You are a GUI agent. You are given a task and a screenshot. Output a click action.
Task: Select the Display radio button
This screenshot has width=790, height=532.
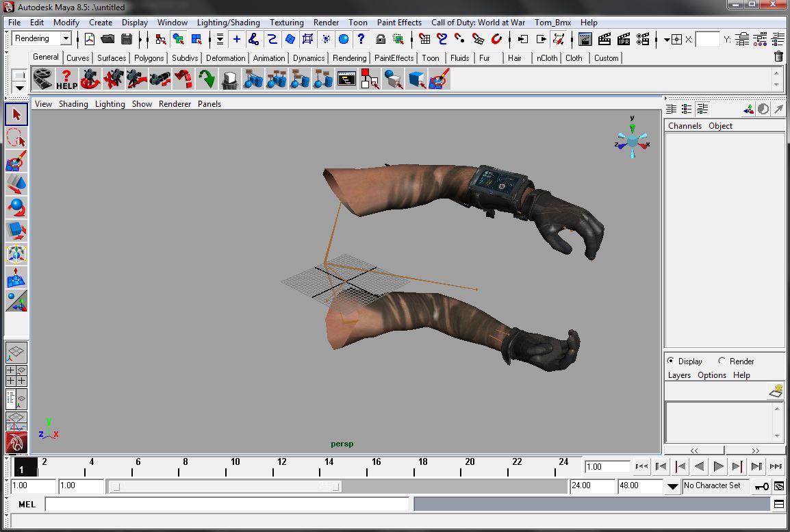click(x=671, y=361)
